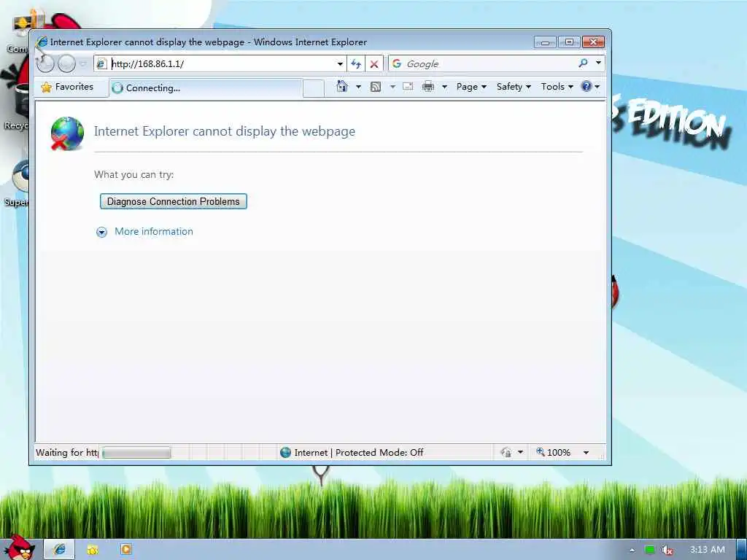Click the loading progress bar

[x=136, y=452]
